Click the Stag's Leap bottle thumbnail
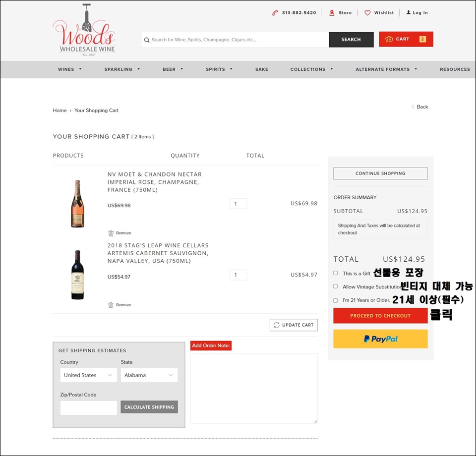Viewport: 476px width, 456px height. coord(77,275)
